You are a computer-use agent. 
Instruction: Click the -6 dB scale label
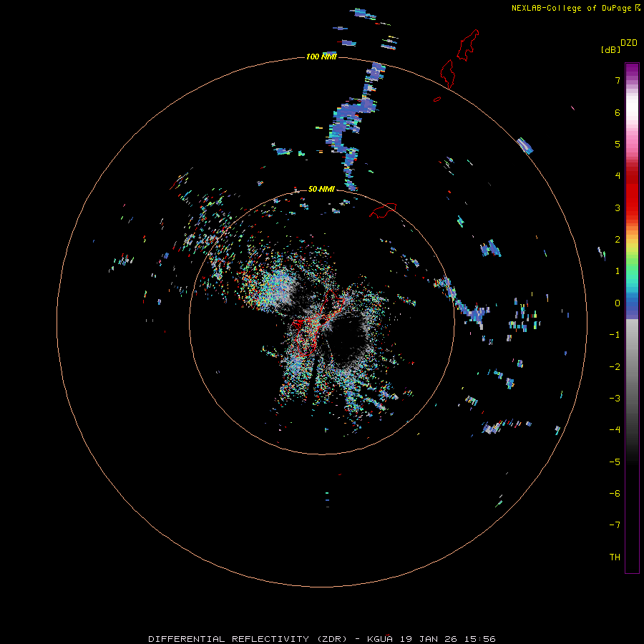point(615,494)
